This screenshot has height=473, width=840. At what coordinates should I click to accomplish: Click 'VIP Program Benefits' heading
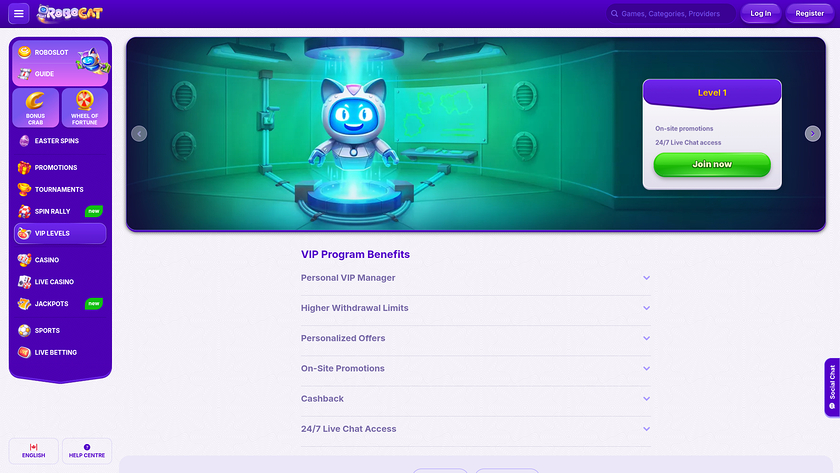click(x=355, y=254)
